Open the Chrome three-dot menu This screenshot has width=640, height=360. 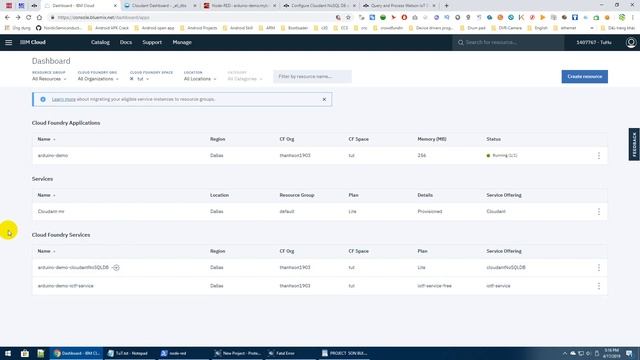[x=633, y=17]
